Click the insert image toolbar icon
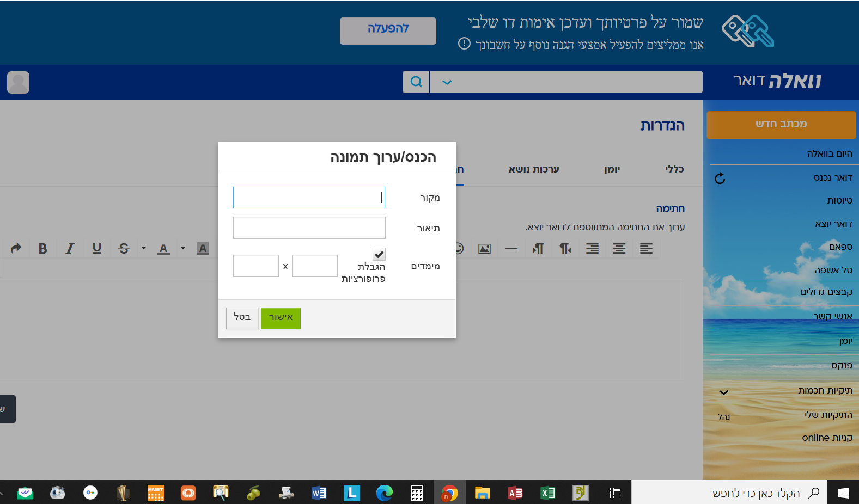This screenshot has height=504, width=859. click(x=484, y=249)
